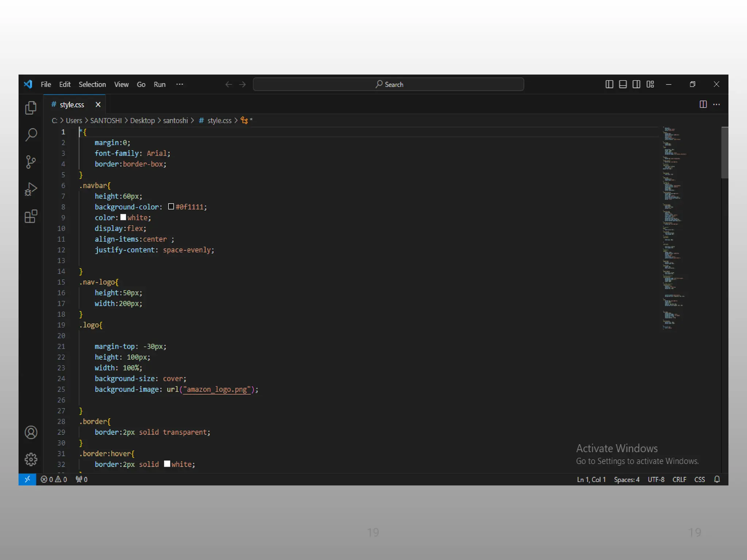Open editor more actions ellipsis
Image resolution: width=747 pixels, height=560 pixels.
pyautogui.click(x=717, y=105)
